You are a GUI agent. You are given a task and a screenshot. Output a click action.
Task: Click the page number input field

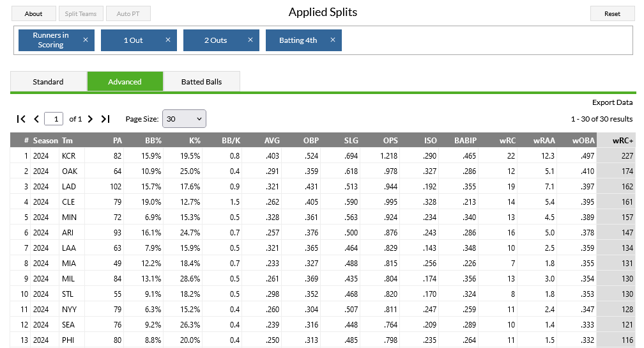[55, 119]
